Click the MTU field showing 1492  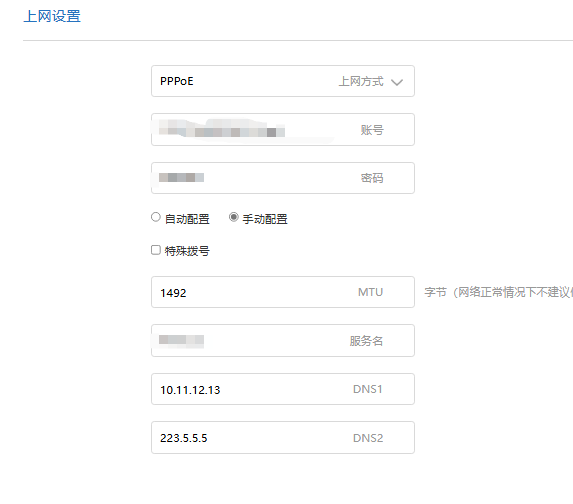click(283, 292)
